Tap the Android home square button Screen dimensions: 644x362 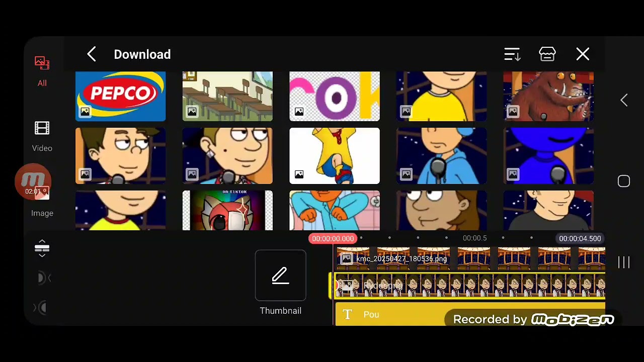(624, 181)
